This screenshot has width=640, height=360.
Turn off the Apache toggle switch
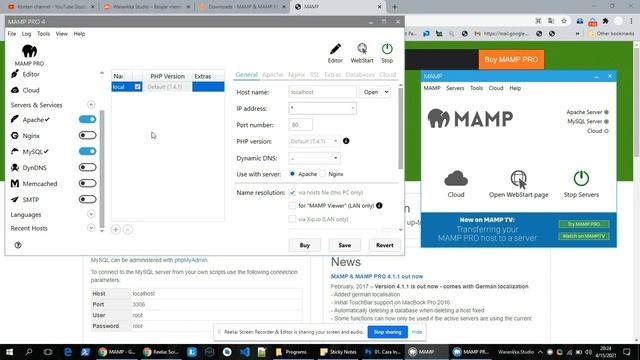87,119
